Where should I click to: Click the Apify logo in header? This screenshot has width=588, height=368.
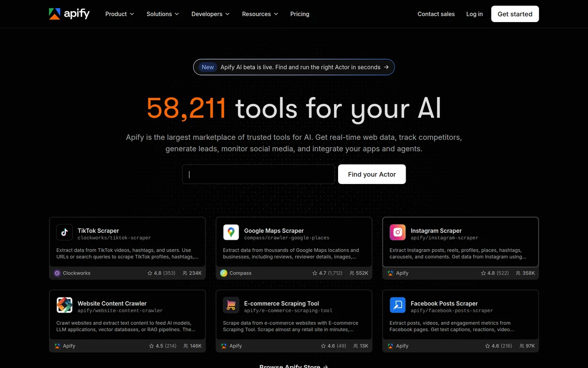point(69,14)
